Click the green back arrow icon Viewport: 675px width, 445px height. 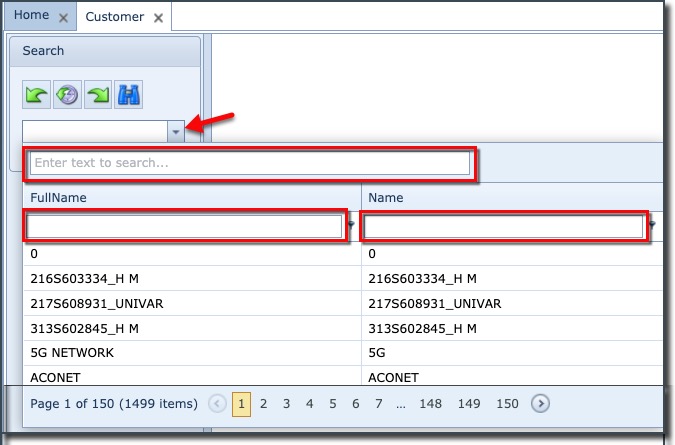point(37,95)
